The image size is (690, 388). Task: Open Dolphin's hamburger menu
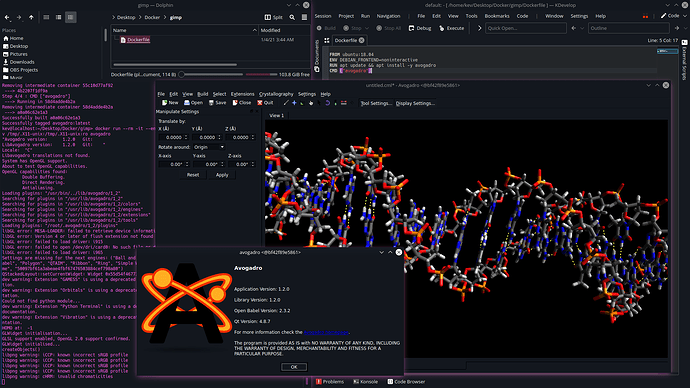[304, 17]
